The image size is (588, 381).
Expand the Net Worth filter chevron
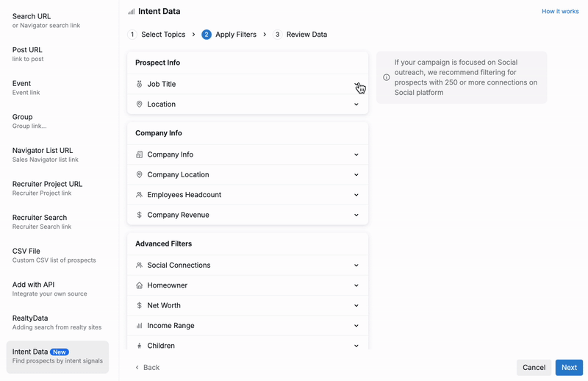click(x=356, y=305)
